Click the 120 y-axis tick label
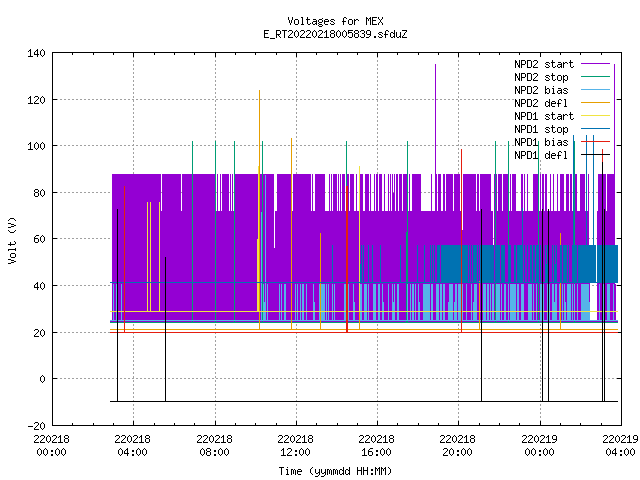 [x=36, y=100]
